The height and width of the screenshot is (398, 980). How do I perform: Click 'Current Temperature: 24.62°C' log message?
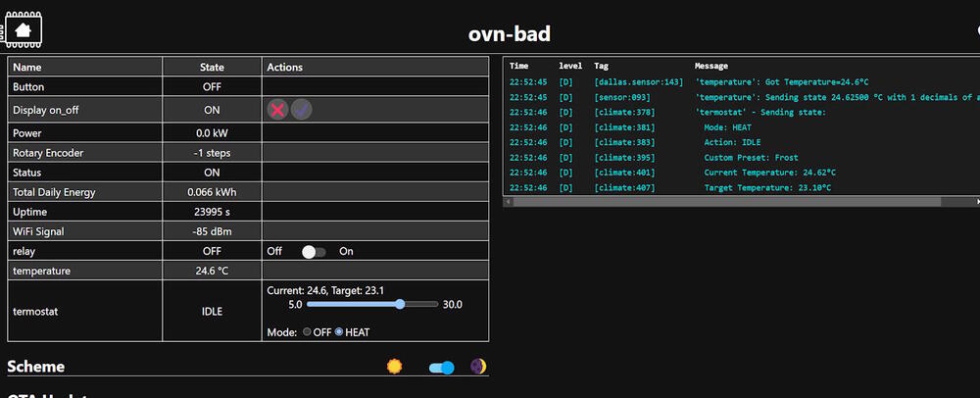pos(769,173)
